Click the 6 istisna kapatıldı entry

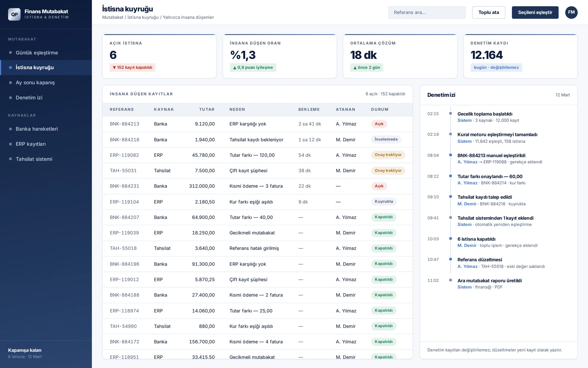[476, 239]
